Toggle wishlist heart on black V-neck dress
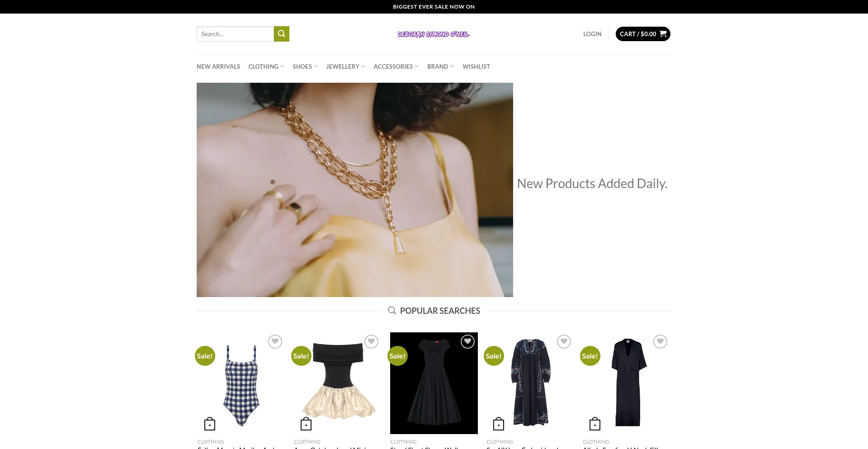Image resolution: width=868 pixels, height=449 pixels. pos(660,341)
